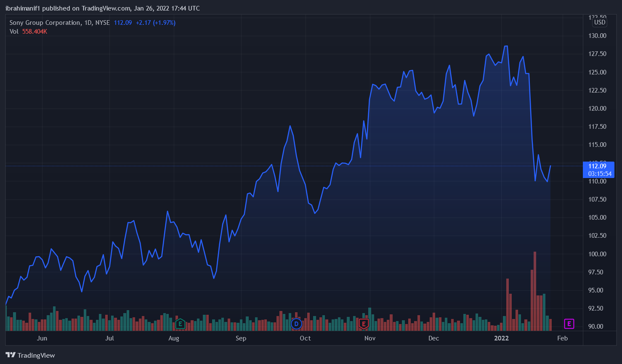Click the Jun label on time axis
The width and height of the screenshot is (622, 364).
42,338
